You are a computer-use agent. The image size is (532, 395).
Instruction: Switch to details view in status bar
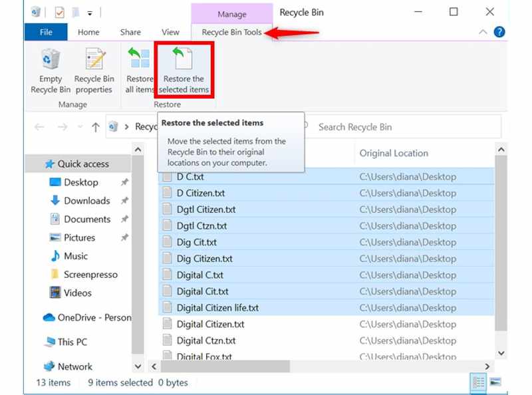[x=478, y=382]
